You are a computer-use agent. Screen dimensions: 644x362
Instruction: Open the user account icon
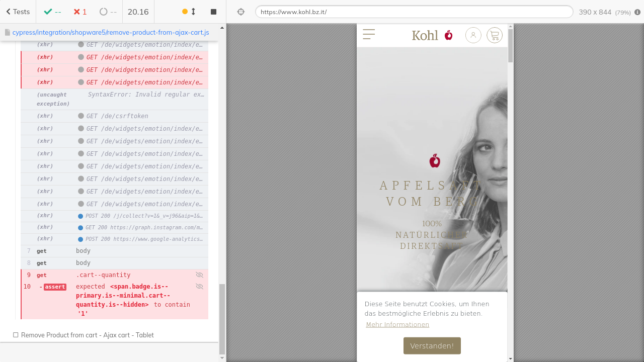[x=473, y=35]
